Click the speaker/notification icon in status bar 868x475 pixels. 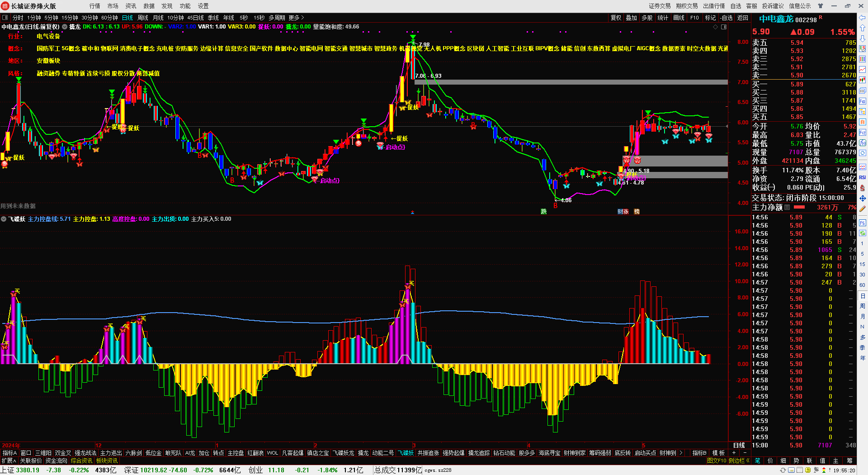[x=817, y=470]
